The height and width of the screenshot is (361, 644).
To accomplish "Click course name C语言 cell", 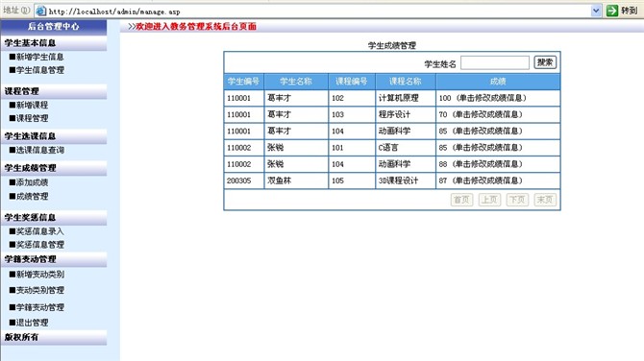I will point(406,147).
